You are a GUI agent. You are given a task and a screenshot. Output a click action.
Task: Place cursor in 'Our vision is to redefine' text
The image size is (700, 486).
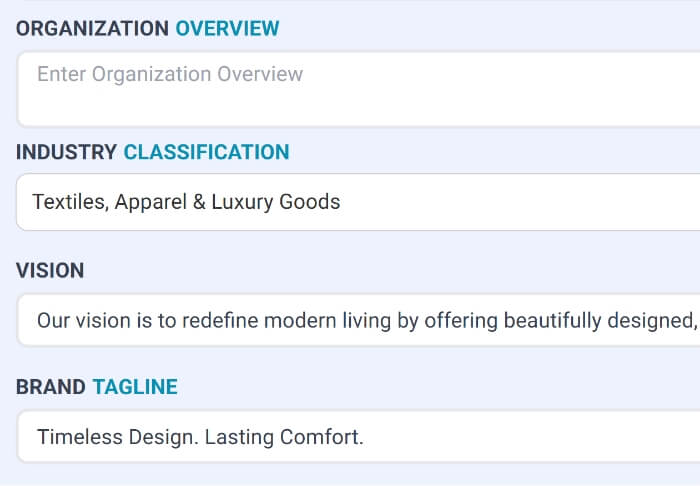(x=140, y=321)
